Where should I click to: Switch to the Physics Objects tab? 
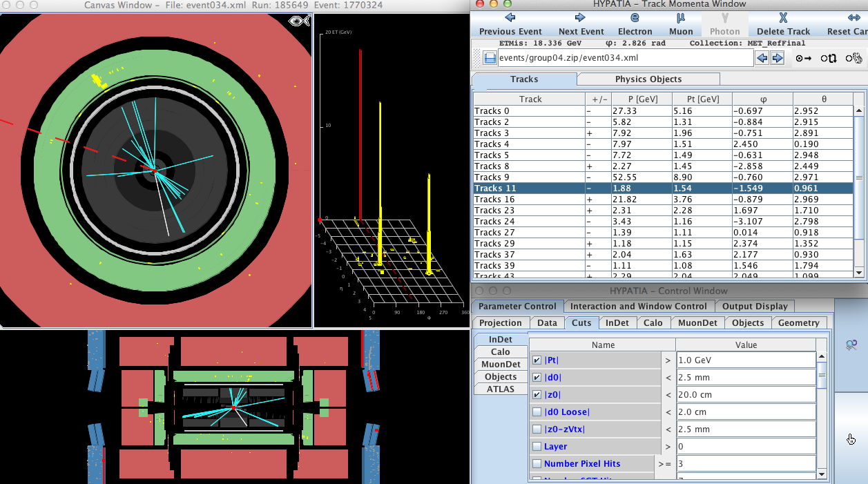[x=648, y=79]
